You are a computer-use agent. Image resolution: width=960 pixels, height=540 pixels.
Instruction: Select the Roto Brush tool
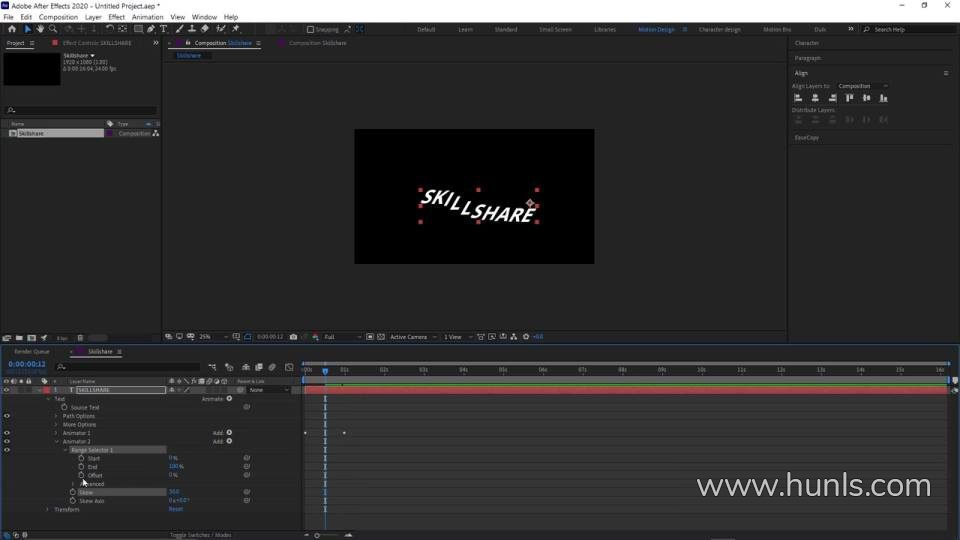click(x=220, y=29)
